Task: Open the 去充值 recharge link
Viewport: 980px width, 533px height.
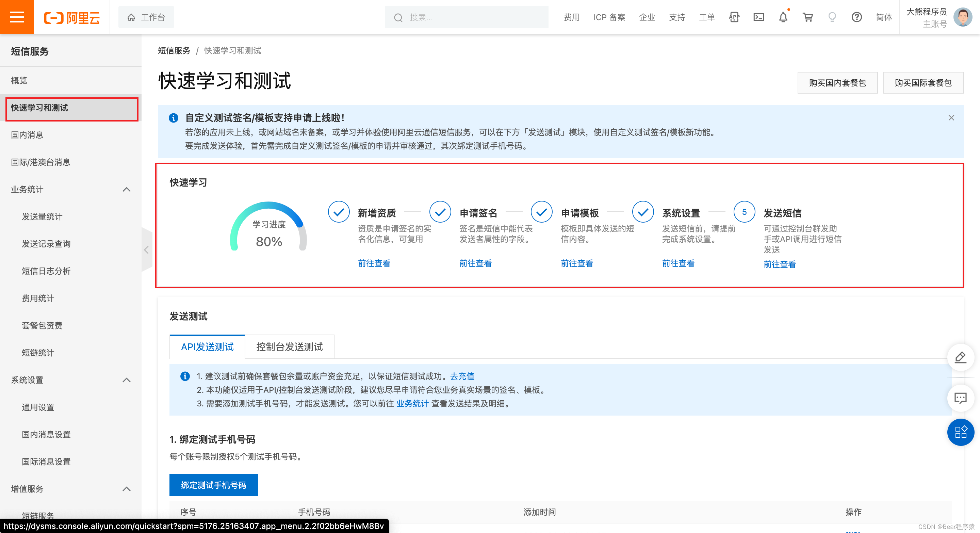Action: [462, 376]
